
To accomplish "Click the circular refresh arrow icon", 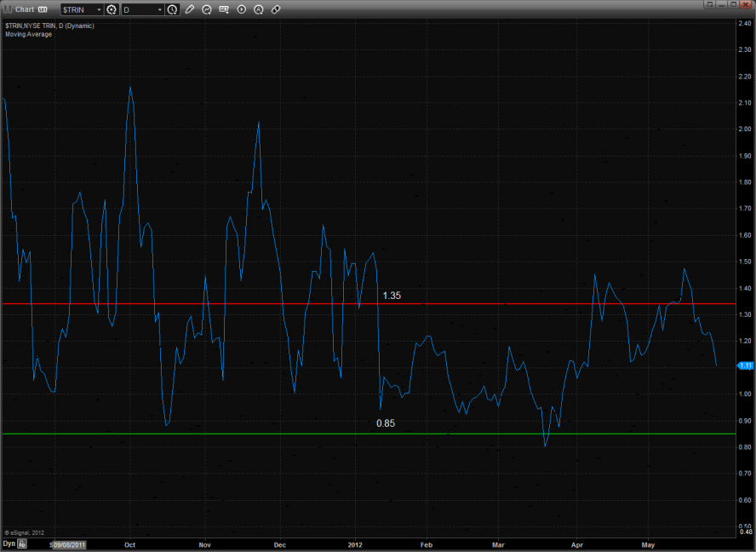I will pos(207,9).
